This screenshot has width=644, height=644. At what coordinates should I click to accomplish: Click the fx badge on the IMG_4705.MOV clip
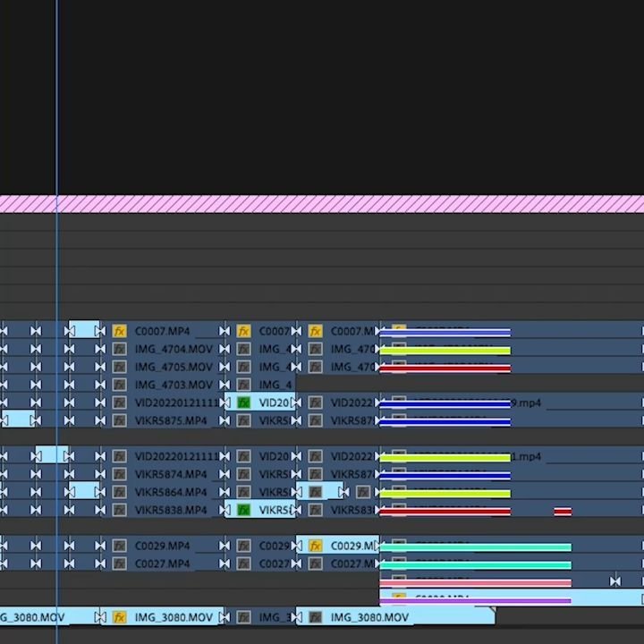119,367
